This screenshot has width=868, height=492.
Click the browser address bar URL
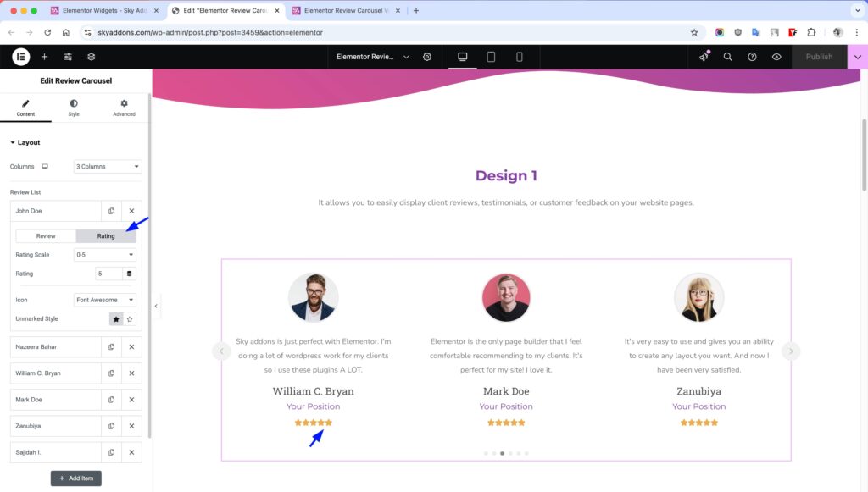(x=210, y=33)
